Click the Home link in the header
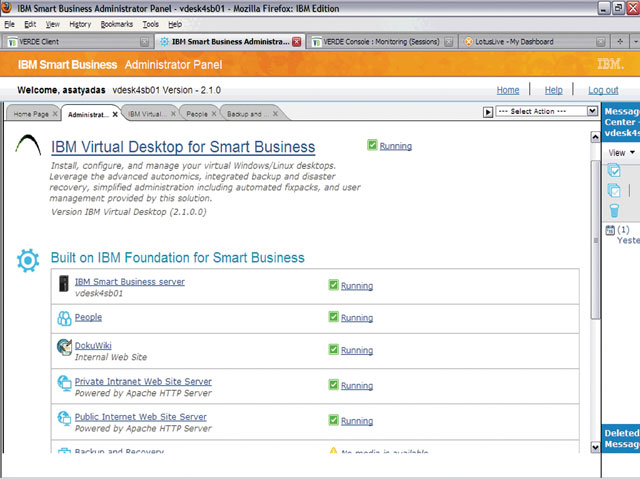Screen dimensions: 640x479 (508, 90)
